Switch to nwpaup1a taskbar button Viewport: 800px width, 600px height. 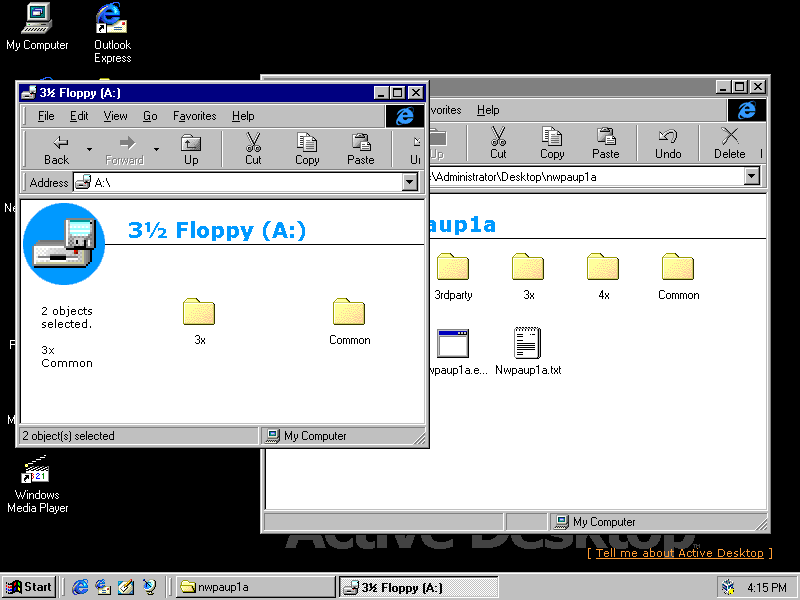click(x=256, y=587)
